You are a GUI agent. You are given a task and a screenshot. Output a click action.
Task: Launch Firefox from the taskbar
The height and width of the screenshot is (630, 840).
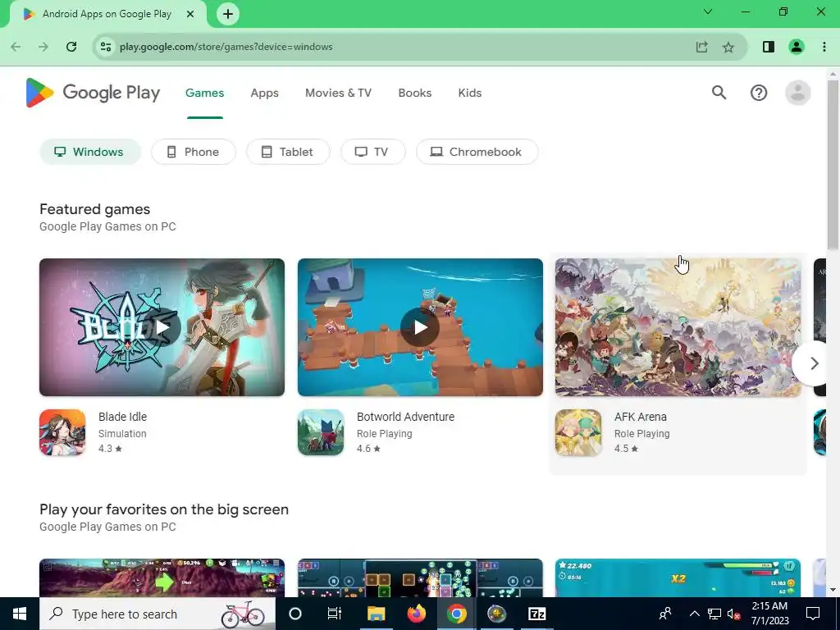point(416,614)
